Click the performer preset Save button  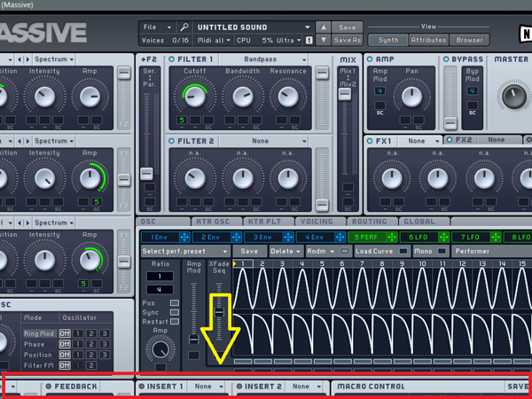(249, 252)
